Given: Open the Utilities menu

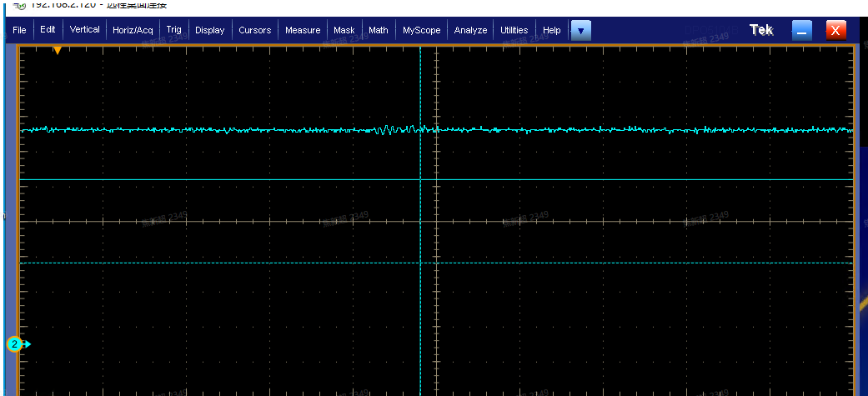Looking at the screenshot, I should [x=514, y=31].
